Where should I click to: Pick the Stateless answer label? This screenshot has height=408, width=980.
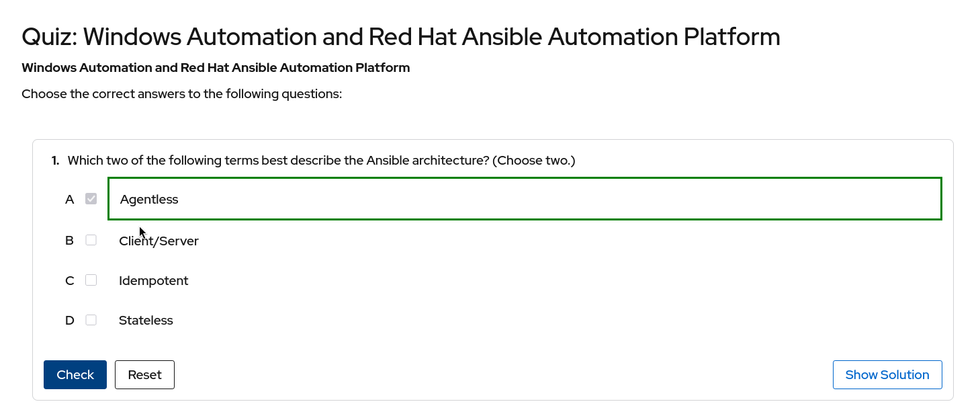(146, 321)
